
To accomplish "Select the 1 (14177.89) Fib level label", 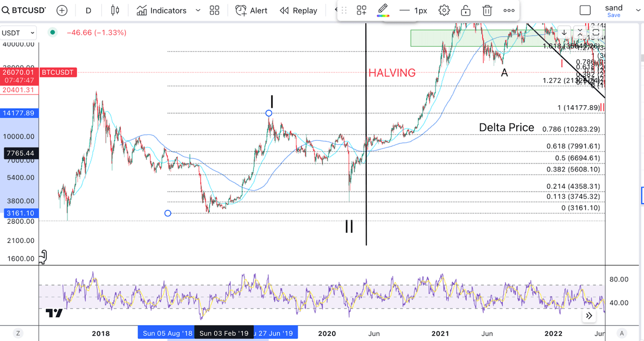I will click(578, 108).
